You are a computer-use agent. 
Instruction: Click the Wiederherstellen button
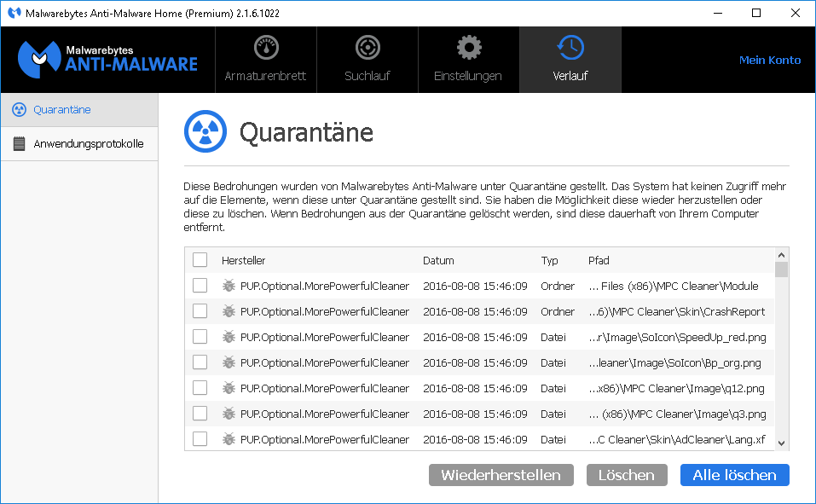click(501, 475)
